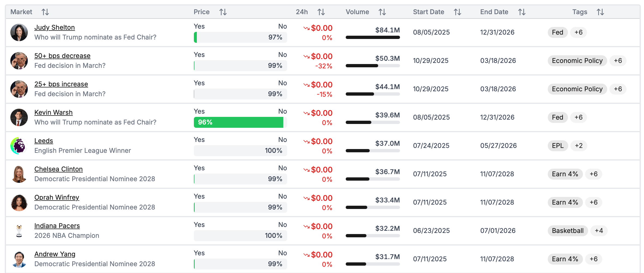
Task: Sort table by Market column icon
Action: pyautogui.click(x=45, y=12)
